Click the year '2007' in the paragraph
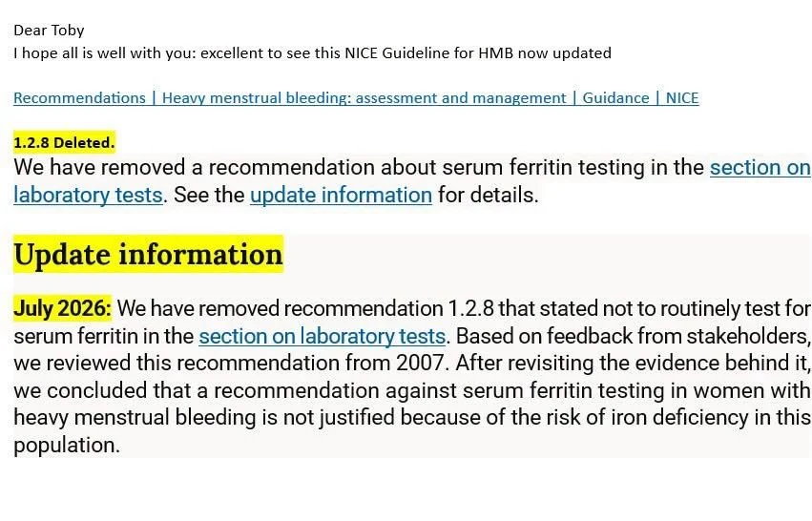Image resolution: width=812 pixels, height=521 pixels. pyautogui.click(x=420, y=363)
